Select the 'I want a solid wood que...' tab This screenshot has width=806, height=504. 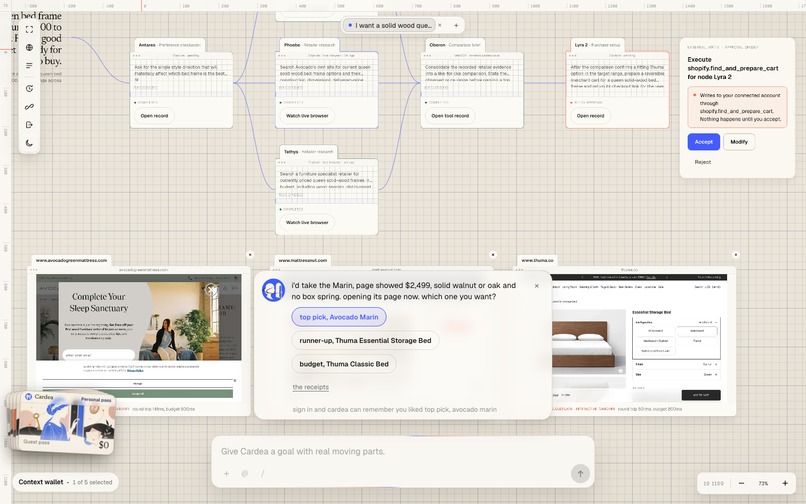click(389, 25)
